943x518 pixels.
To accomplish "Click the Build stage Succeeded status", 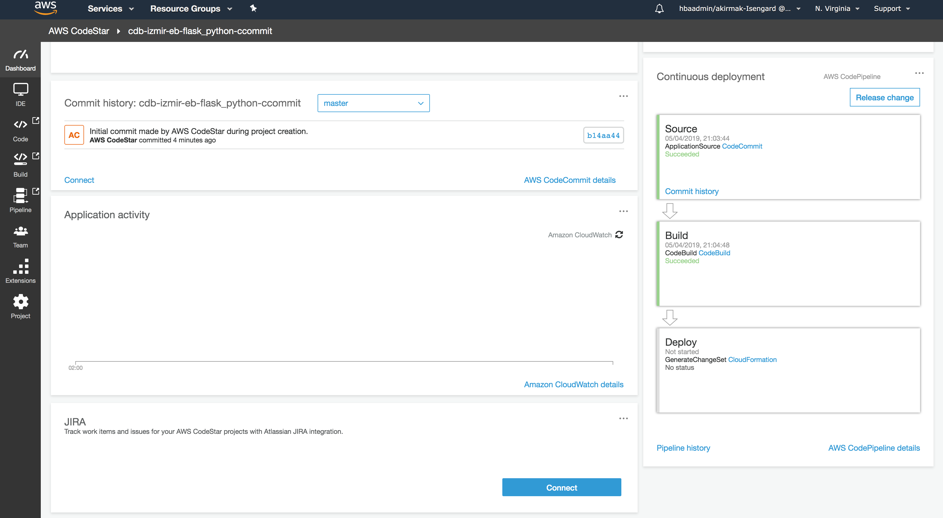I will pos(682,261).
